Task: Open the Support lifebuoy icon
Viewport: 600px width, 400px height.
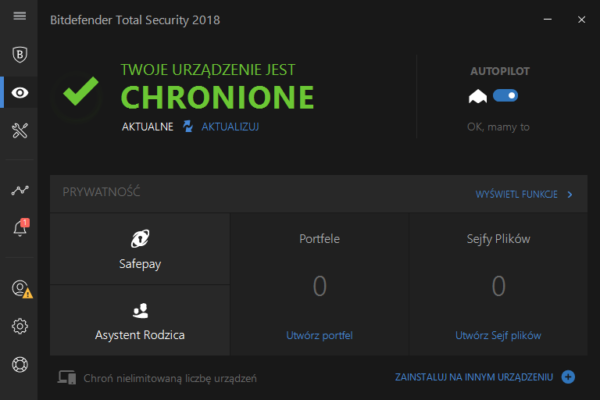Action: 20,364
